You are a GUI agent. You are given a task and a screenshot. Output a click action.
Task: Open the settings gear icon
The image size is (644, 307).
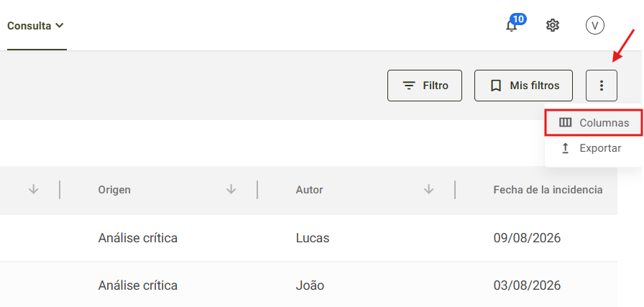[553, 25]
